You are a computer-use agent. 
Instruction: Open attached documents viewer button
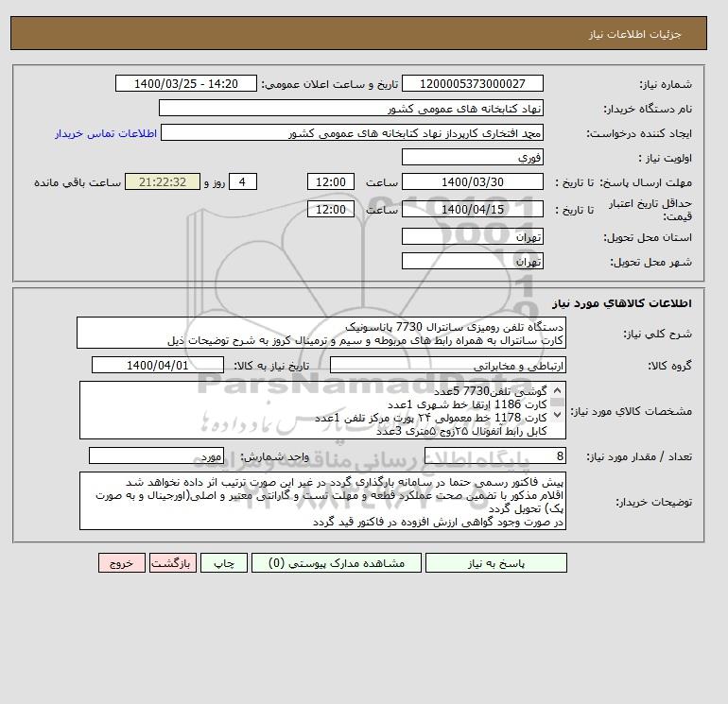337,563
